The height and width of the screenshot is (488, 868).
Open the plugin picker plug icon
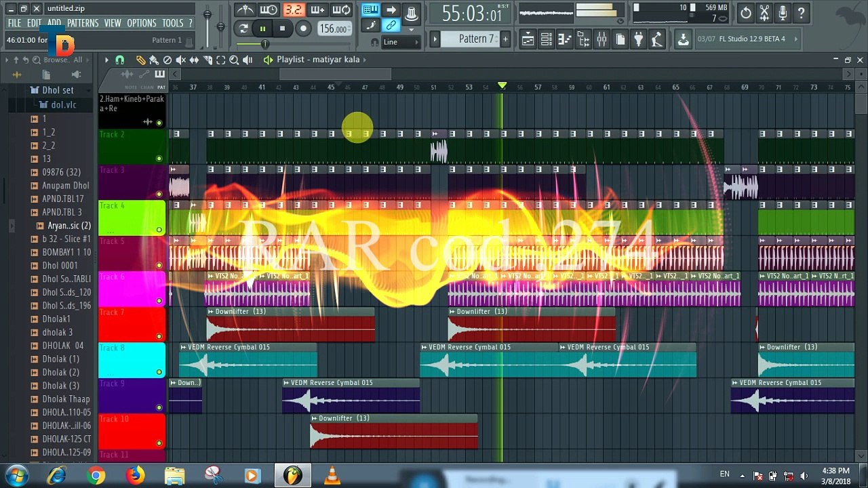pyautogui.click(x=638, y=39)
